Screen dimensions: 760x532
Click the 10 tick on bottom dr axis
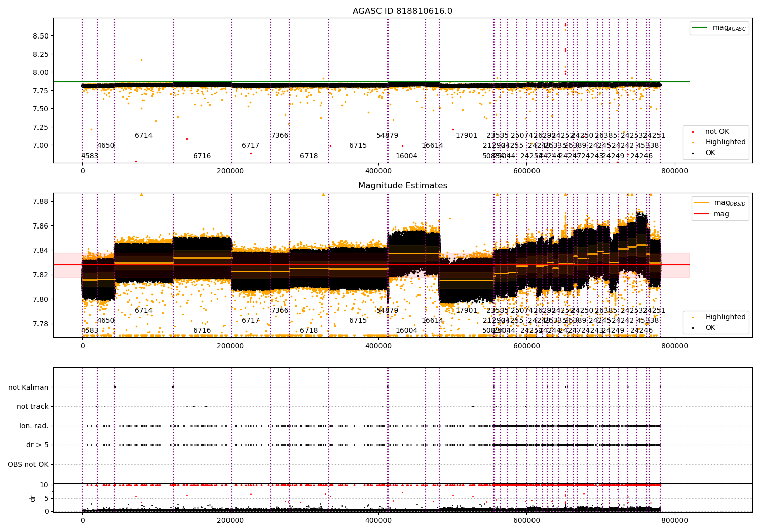[44, 485]
